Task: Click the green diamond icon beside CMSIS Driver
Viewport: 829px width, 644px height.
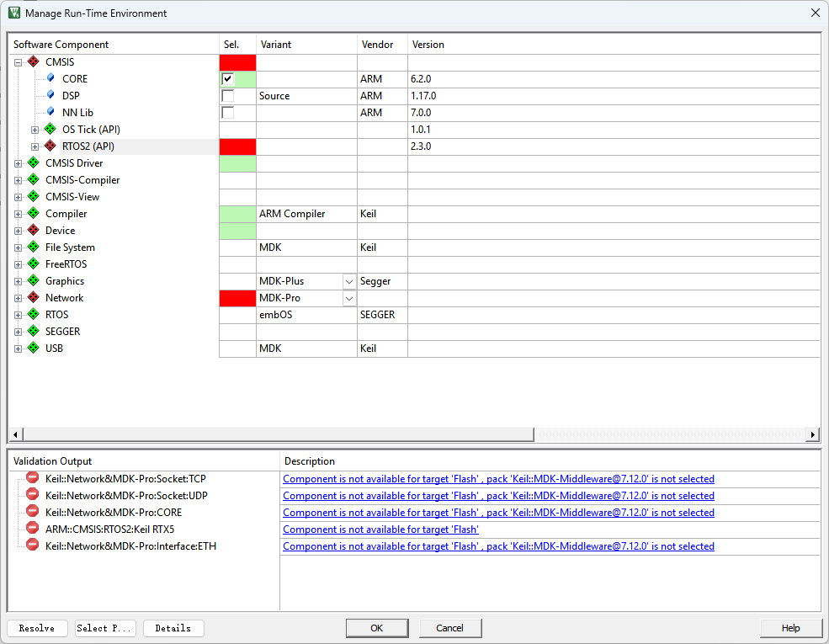Action: coord(34,162)
